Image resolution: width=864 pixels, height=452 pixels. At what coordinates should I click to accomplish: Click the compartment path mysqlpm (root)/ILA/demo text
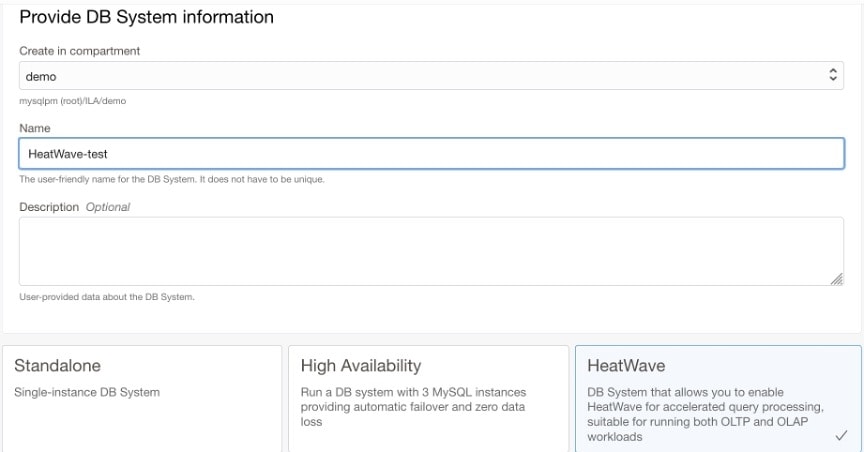point(73,101)
